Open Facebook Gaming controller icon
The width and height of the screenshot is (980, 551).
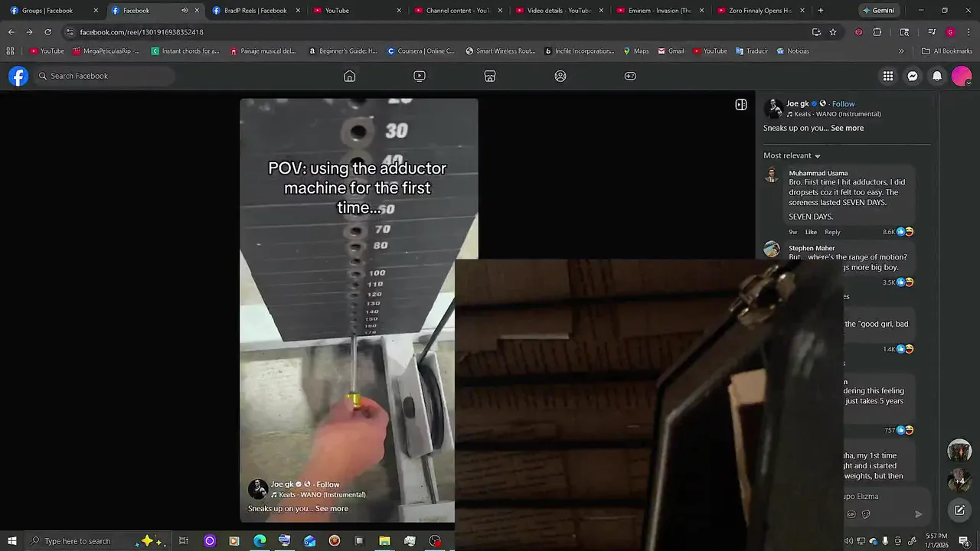coord(630,76)
